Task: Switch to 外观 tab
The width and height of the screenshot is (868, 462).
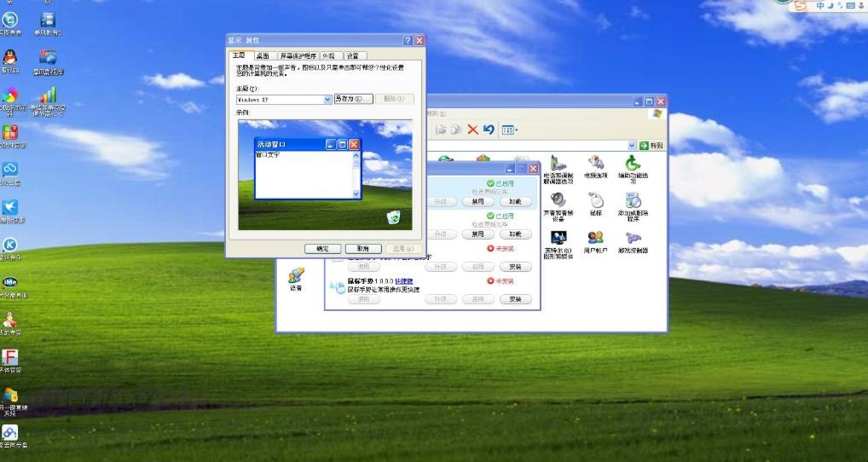Action: pyautogui.click(x=329, y=56)
